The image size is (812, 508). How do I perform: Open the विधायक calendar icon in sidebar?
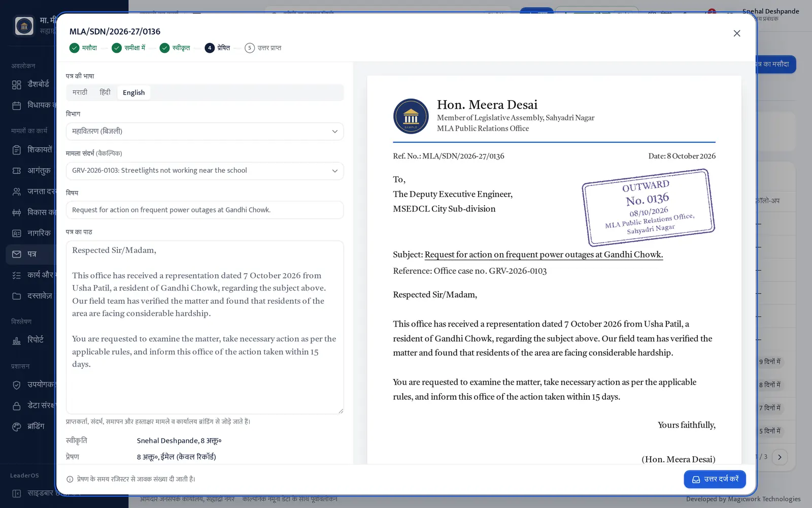[x=17, y=105]
